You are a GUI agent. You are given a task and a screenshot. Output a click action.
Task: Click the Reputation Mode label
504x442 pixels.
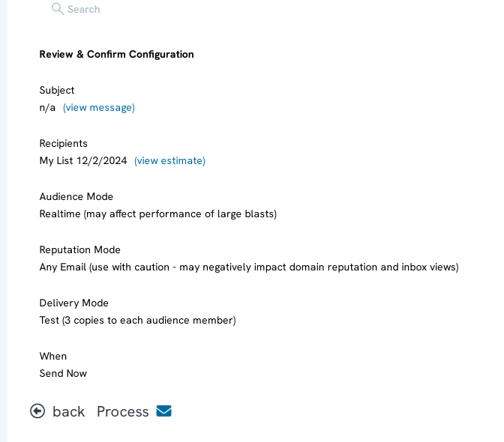tap(79, 250)
